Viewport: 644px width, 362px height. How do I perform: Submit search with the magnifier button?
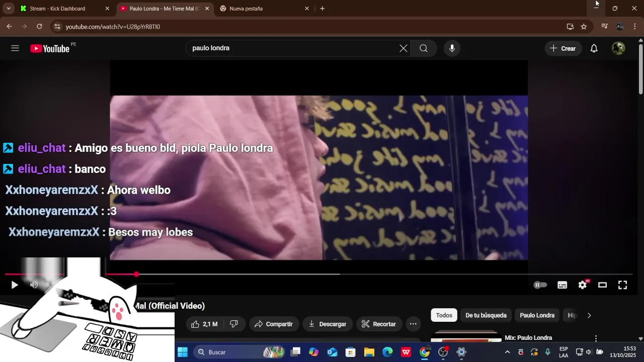[424, 48]
